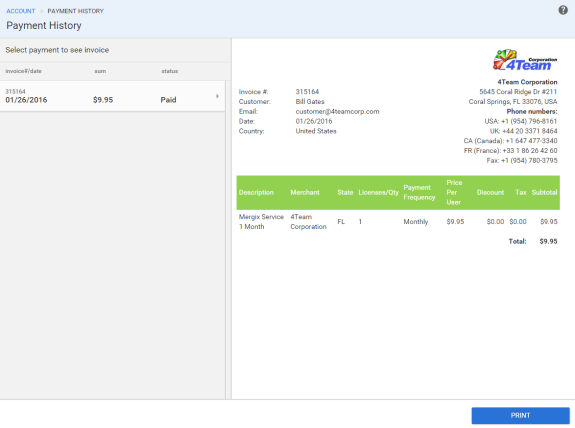The height and width of the screenshot is (428, 575).
Task: Click the 4Team Corporation company name
Action: pos(527,82)
